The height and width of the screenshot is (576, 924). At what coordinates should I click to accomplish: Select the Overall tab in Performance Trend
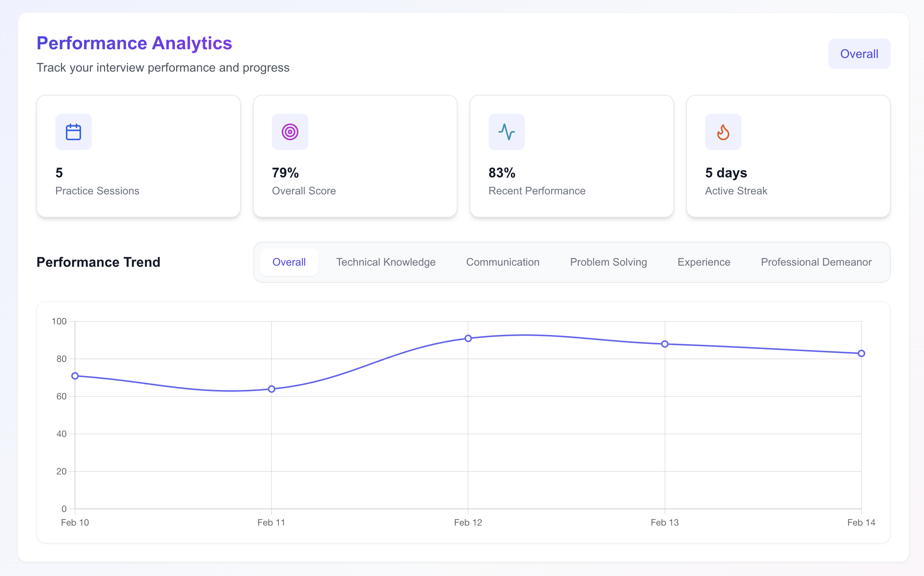pyautogui.click(x=289, y=262)
